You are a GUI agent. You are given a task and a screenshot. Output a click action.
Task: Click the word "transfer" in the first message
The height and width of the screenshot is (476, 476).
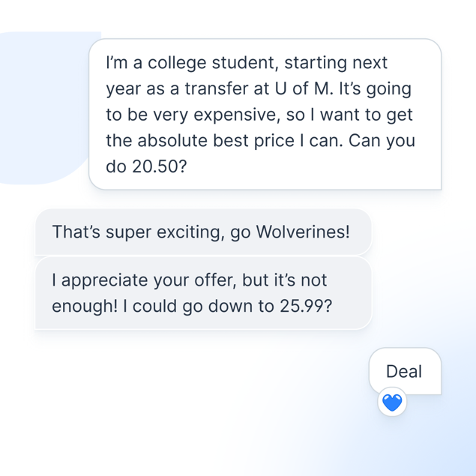(x=207, y=88)
